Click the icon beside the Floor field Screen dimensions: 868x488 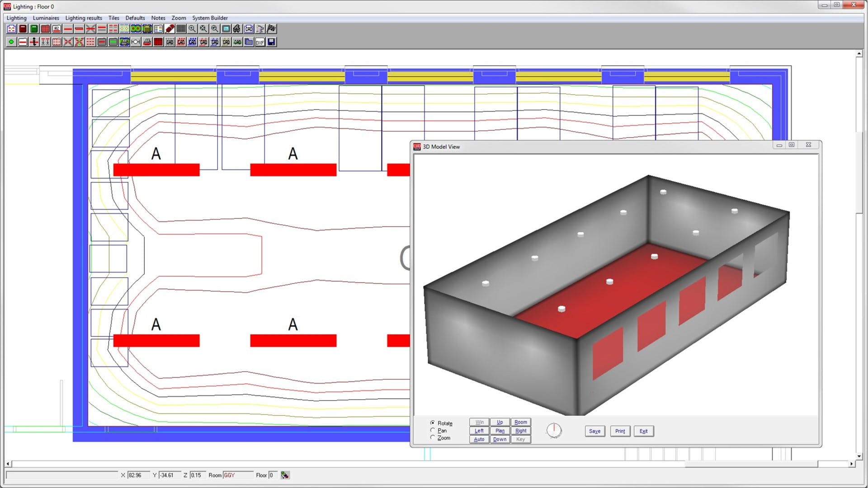[x=285, y=475]
